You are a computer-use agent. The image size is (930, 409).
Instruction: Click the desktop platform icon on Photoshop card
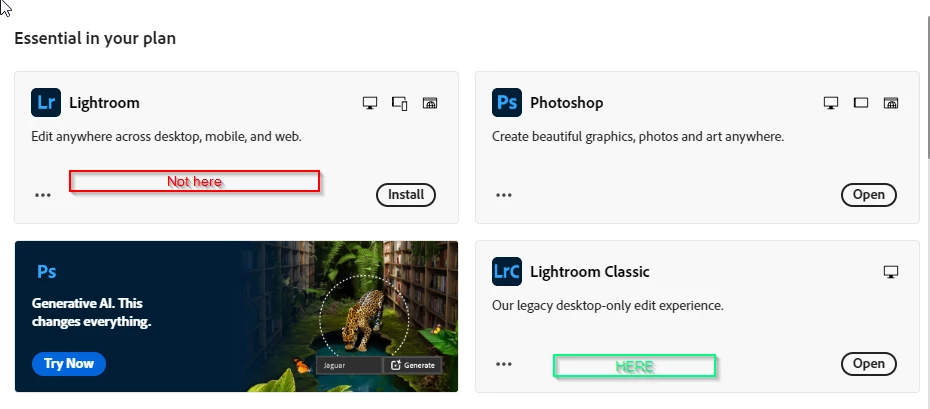pos(831,103)
